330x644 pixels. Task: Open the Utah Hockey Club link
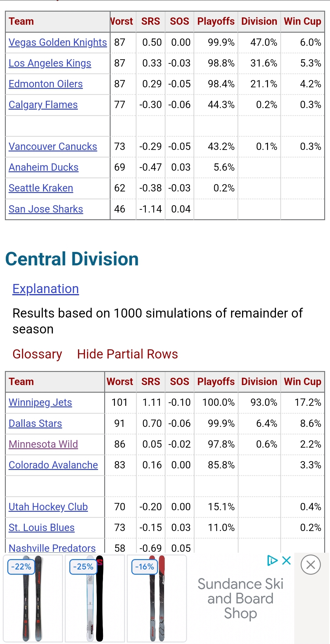click(48, 507)
